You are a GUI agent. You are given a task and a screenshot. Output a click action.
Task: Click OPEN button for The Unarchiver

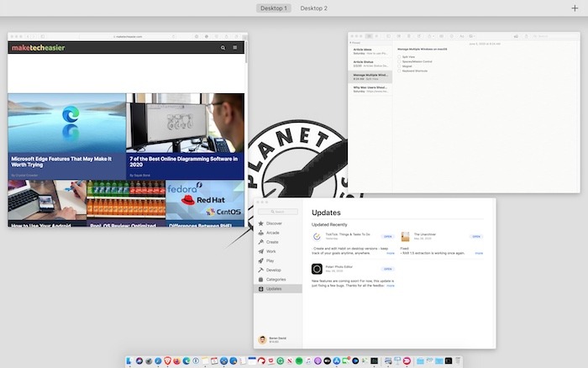(x=476, y=236)
